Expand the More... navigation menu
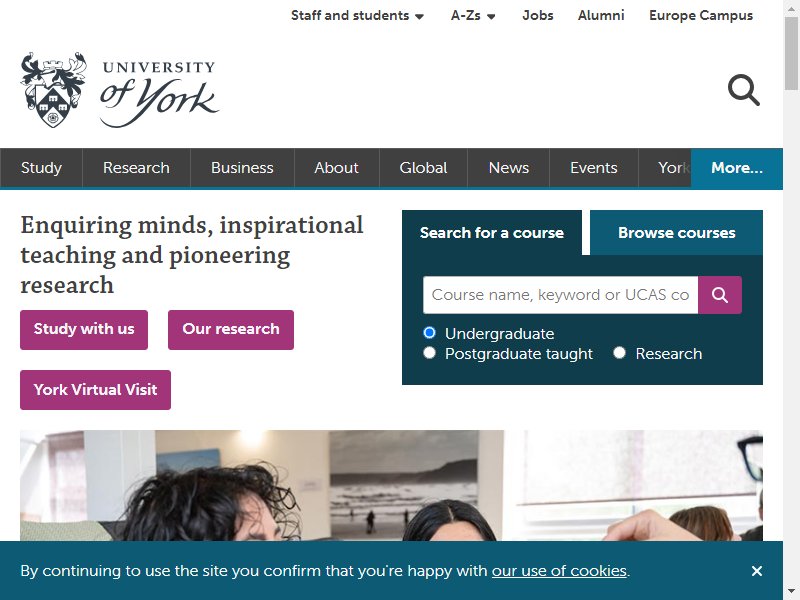 (x=737, y=168)
